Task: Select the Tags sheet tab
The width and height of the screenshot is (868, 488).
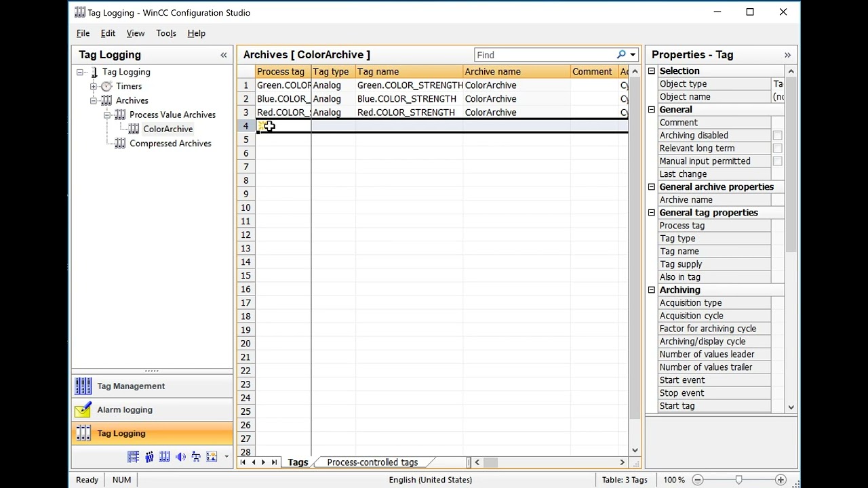Action: pos(298,462)
